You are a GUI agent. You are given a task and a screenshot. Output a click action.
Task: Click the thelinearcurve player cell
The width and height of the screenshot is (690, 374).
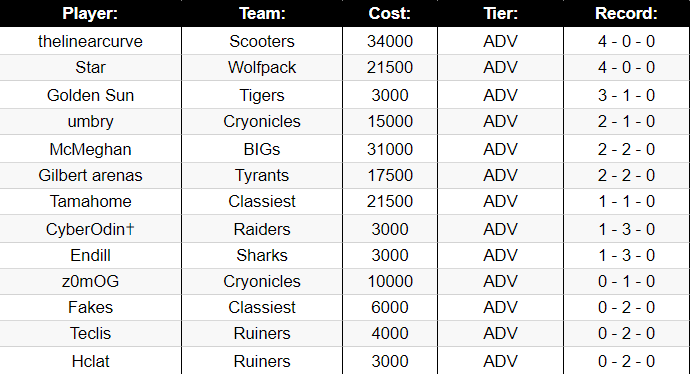point(90,41)
